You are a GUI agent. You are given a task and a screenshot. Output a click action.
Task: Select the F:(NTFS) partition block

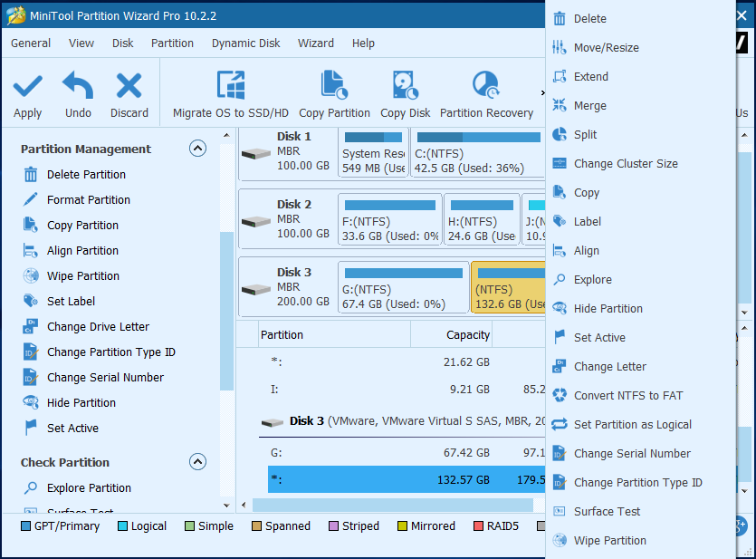coord(390,220)
